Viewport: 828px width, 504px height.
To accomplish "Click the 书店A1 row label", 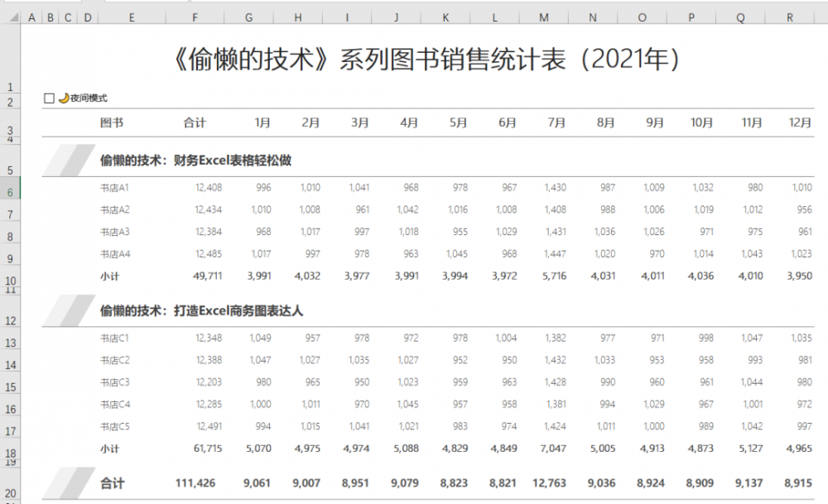I will point(114,188).
